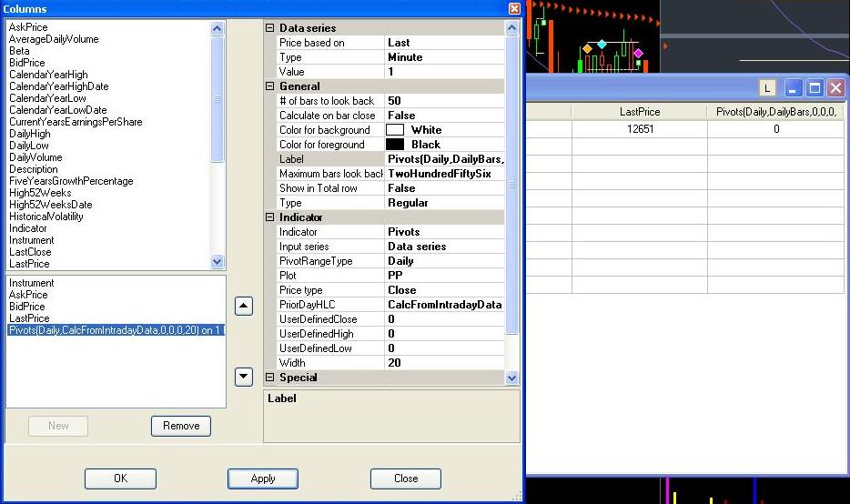The height and width of the screenshot is (504, 850).
Task: Select CalendarYearHigh in the list
Action: coord(48,75)
